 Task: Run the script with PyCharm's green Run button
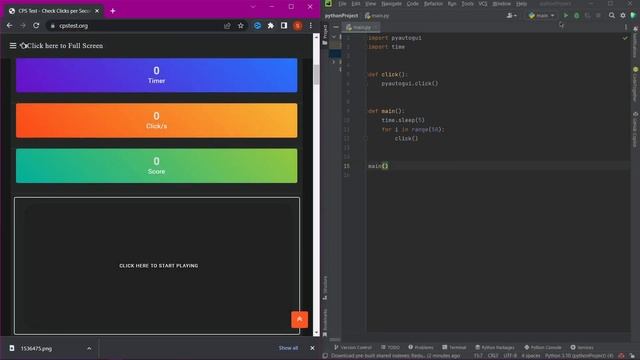(566, 16)
